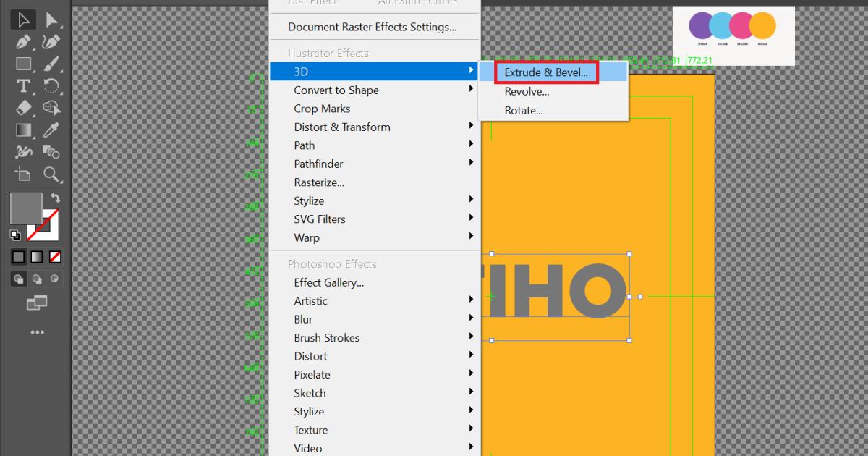Select the Rotate tool
868x456 pixels.
pos(51,86)
